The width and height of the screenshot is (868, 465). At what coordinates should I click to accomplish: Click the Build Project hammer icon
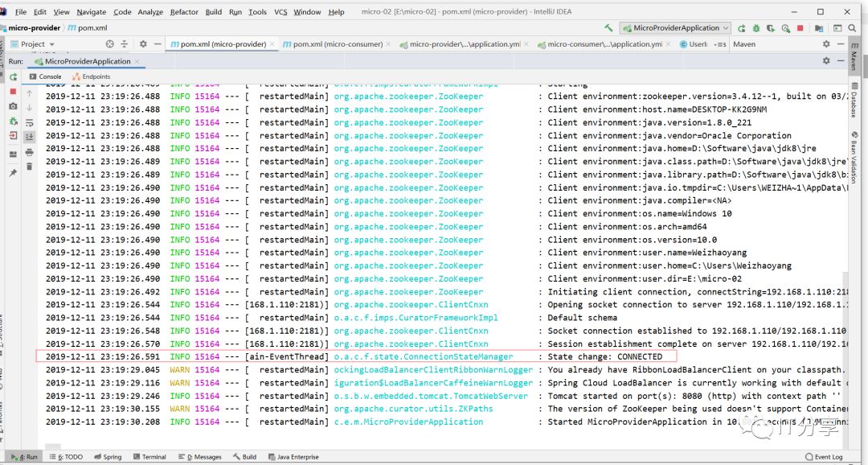pyautogui.click(x=609, y=27)
